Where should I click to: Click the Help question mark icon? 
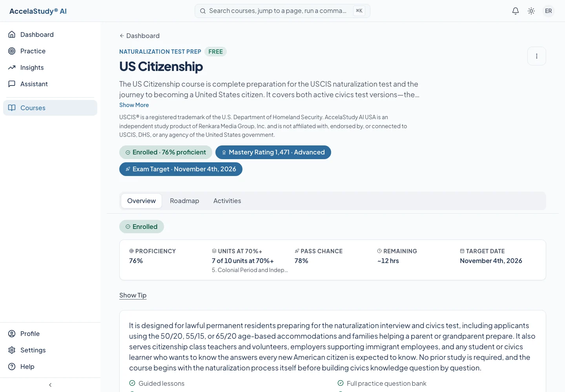(12, 367)
